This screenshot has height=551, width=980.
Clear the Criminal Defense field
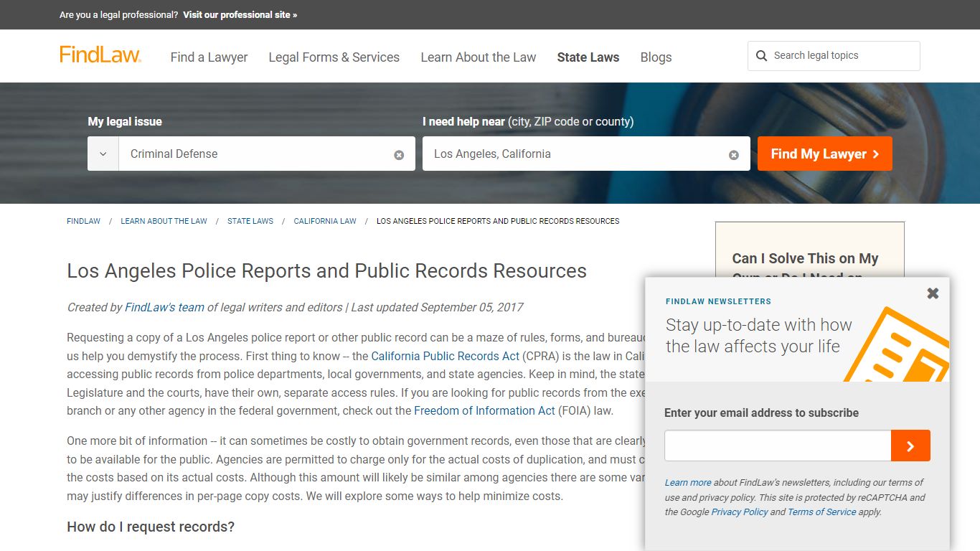399,155
